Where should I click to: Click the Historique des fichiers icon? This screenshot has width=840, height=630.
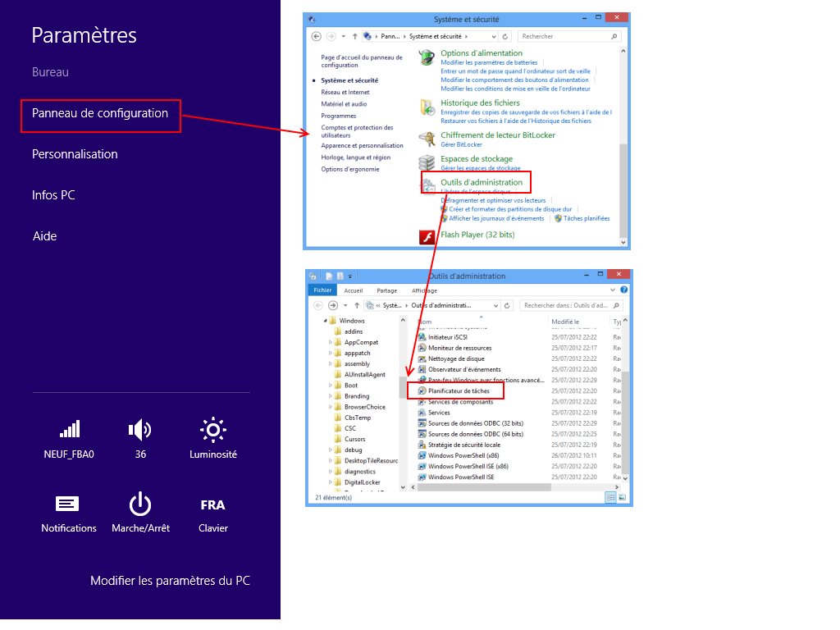click(x=427, y=107)
